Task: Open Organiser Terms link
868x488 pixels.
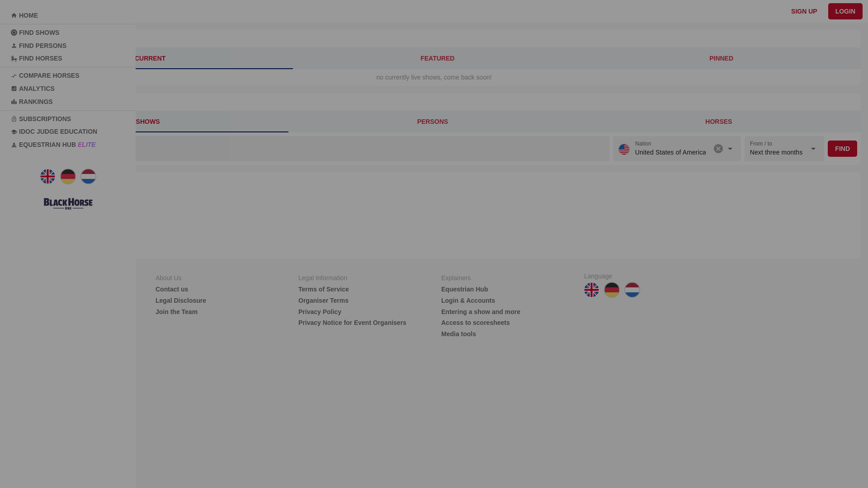Action: [x=323, y=300]
